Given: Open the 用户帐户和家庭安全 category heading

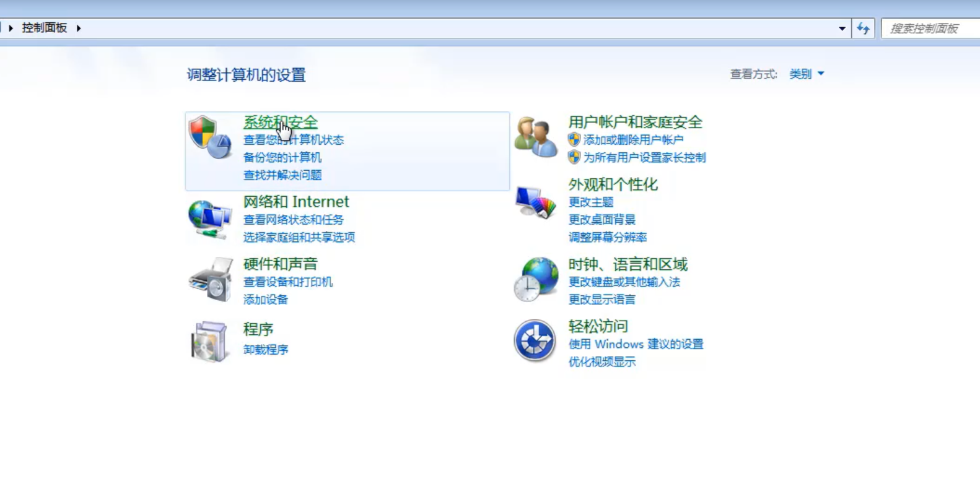Looking at the screenshot, I should [636, 123].
